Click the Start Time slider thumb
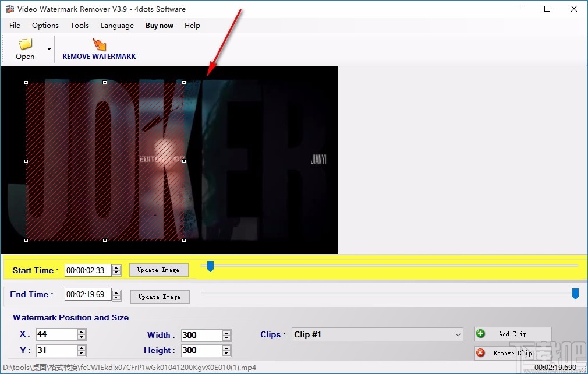 (210, 267)
